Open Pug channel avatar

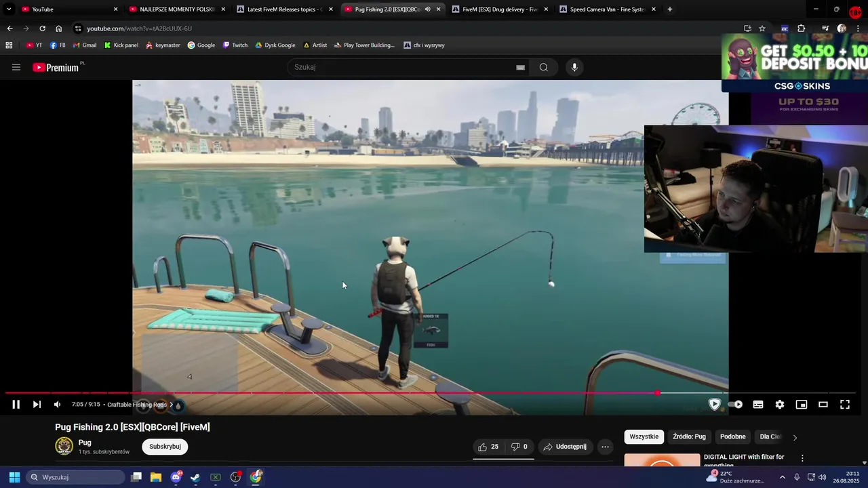point(64,446)
